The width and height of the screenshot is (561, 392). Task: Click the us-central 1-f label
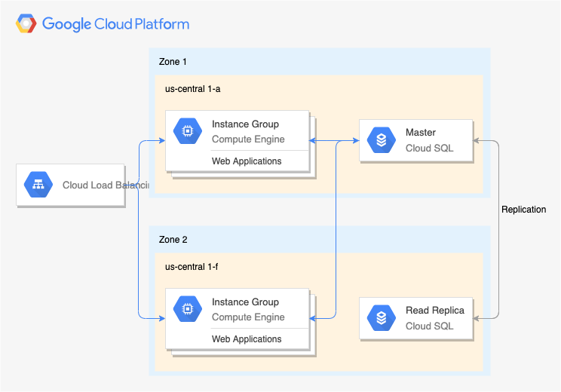(x=192, y=266)
